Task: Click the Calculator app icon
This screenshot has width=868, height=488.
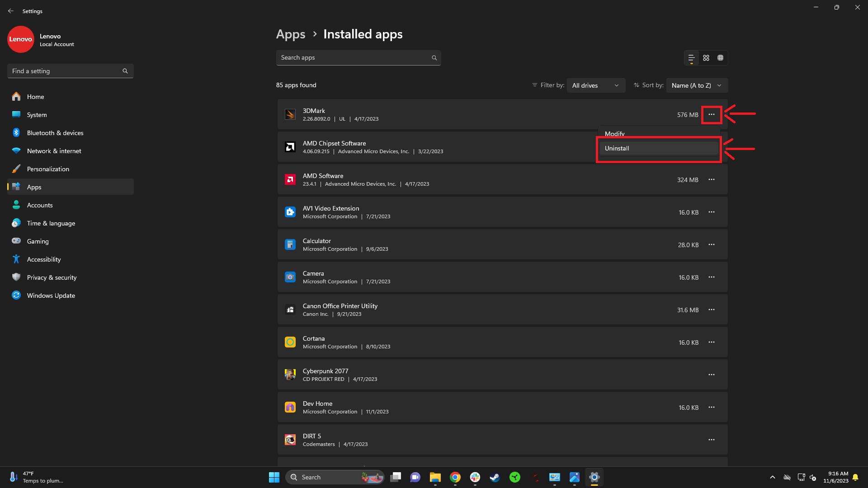Action: [x=290, y=245]
